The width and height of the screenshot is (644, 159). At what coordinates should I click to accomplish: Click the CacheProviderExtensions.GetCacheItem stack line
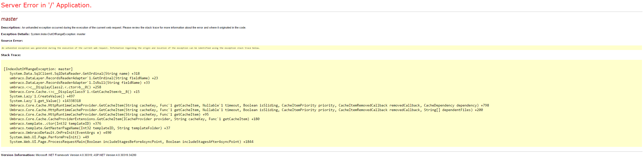click(x=135, y=119)
